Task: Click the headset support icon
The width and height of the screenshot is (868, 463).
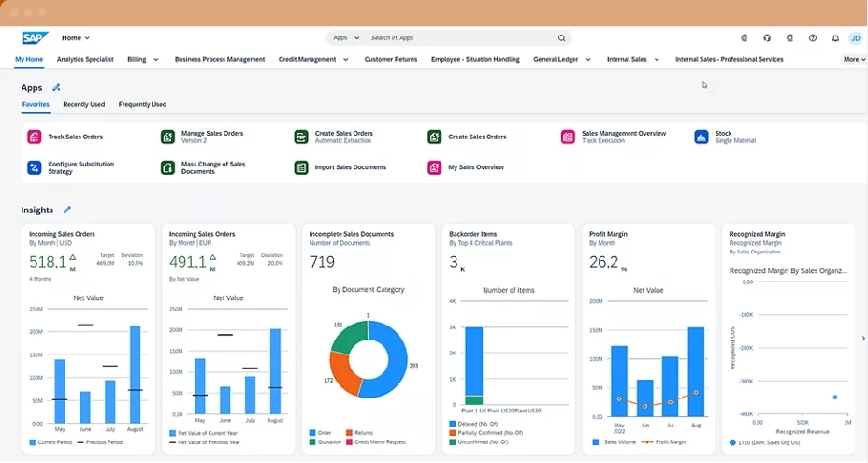Action: [x=767, y=38]
